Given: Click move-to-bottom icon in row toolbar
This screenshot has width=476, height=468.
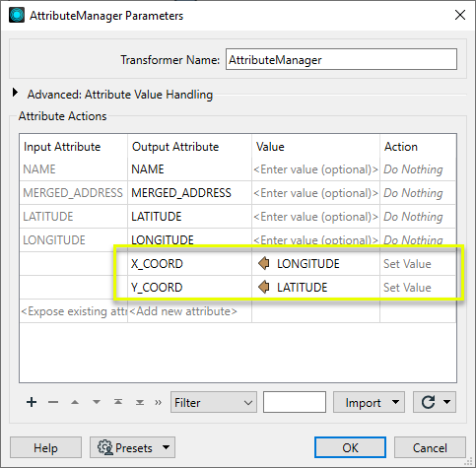Looking at the screenshot, I should tap(140, 402).
